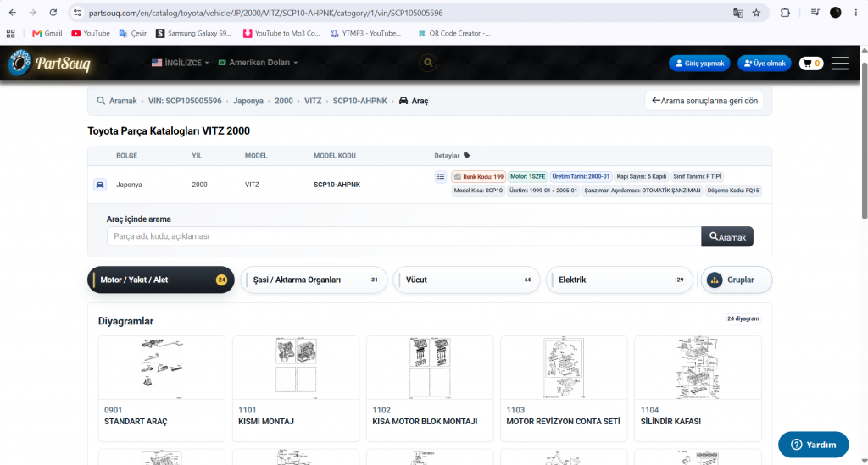The width and height of the screenshot is (868, 465).
Task: Click the blue car icon in Japonya row
Action: [100, 185]
